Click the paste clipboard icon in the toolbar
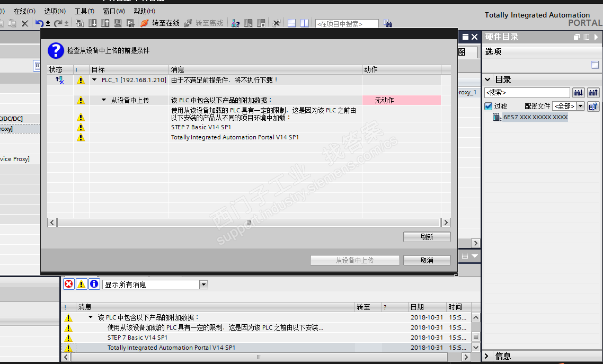 (12, 23)
